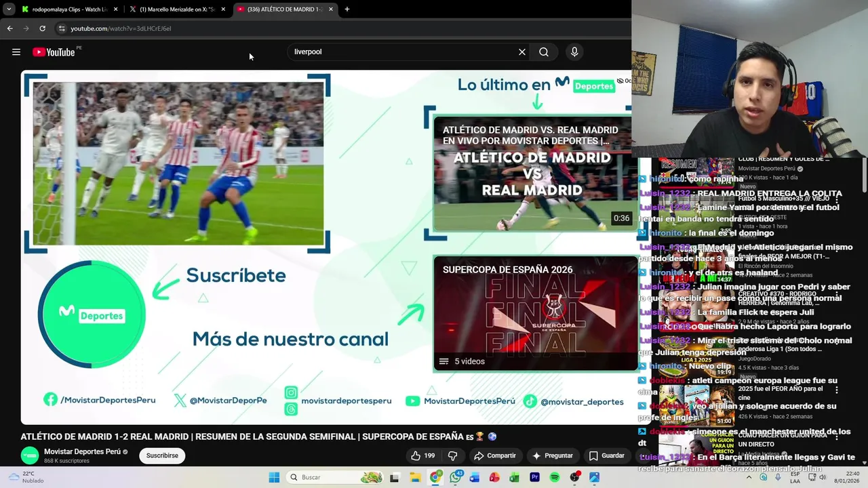Save video with Guardar button

607,455
